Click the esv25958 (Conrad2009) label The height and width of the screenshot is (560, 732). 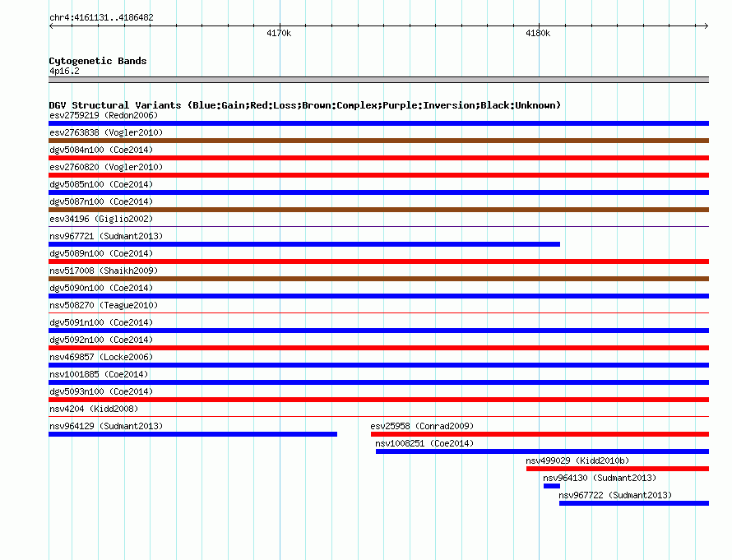tap(422, 426)
